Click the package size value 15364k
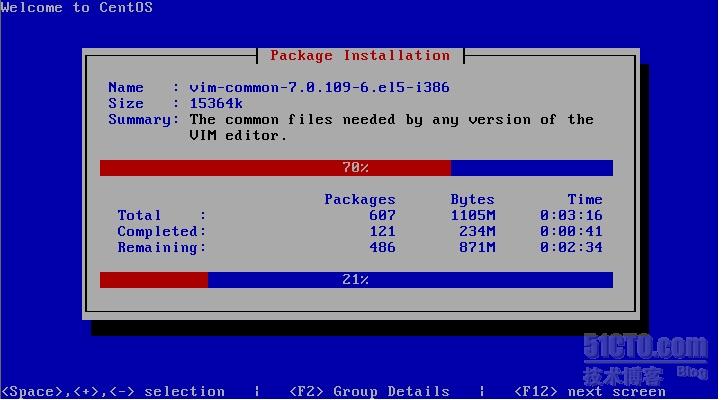This screenshot has width=722, height=400. 218,104
